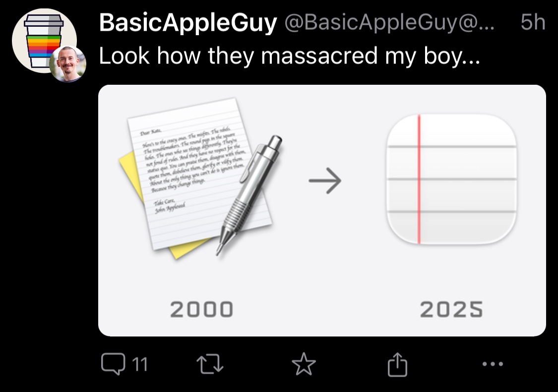This screenshot has width=558, height=392.
Task: Click the "2025" year label
Action: (x=451, y=310)
